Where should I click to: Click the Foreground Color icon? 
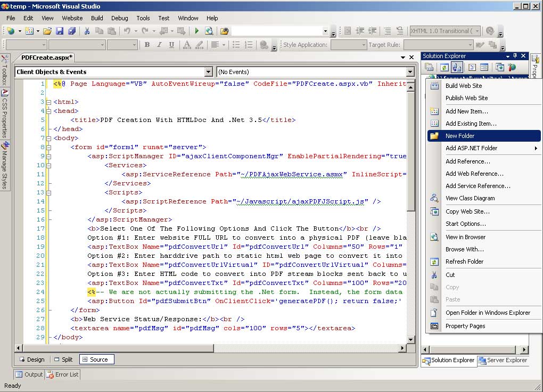[187, 45]
